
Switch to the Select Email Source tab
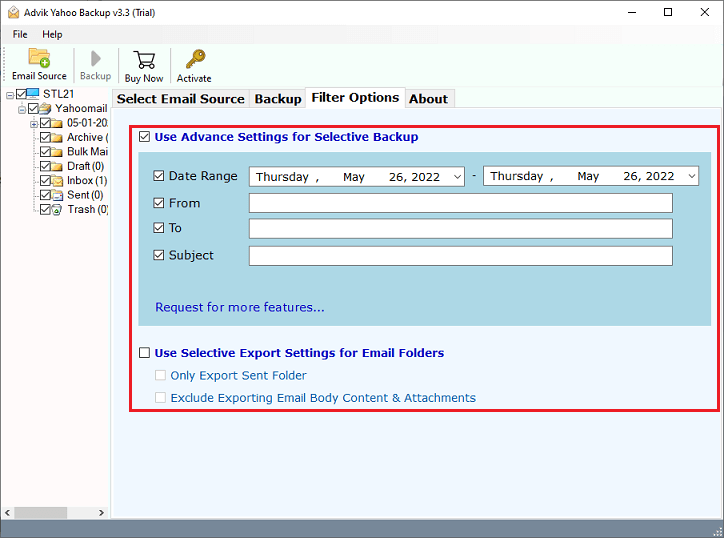(x=180, y=99)
